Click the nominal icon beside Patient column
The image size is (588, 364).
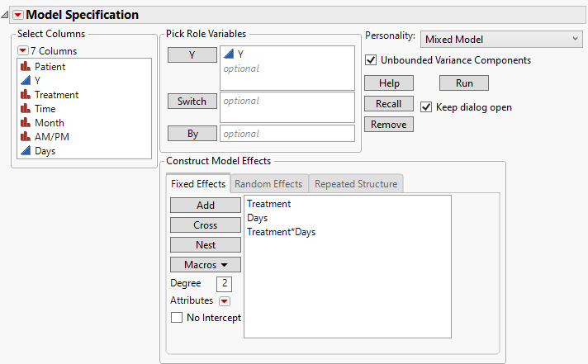(x=26, y=67)
